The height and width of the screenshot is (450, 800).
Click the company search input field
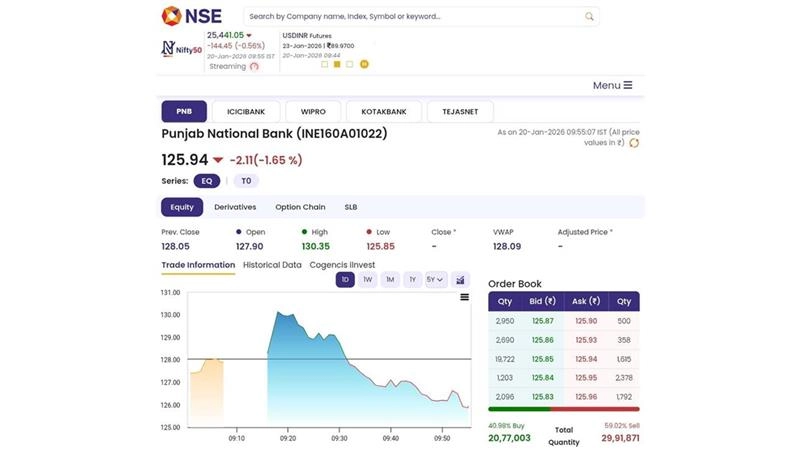(x=410, y=16)
